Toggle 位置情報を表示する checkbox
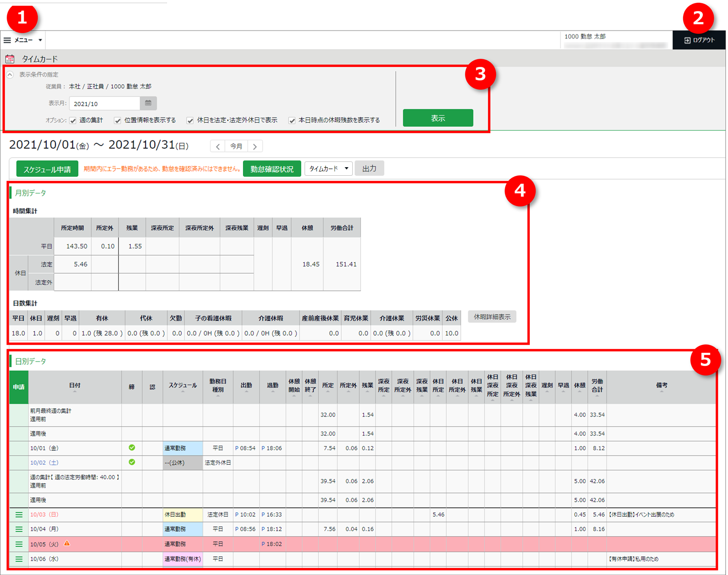 pyautogui.click(x=117, y=120)
